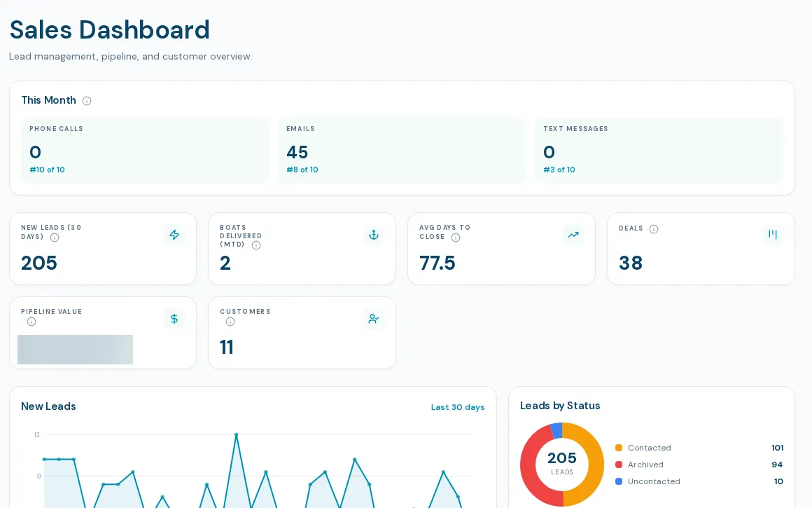Screen dimensions: 812x508
Task: Open the Phone Calls stat tile
Action: click(145, 151)
